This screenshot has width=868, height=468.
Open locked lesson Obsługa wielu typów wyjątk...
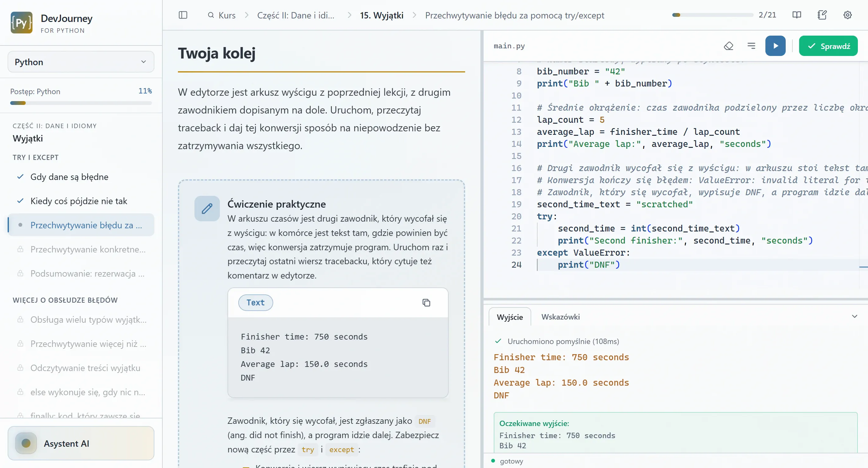coord(81,319)
